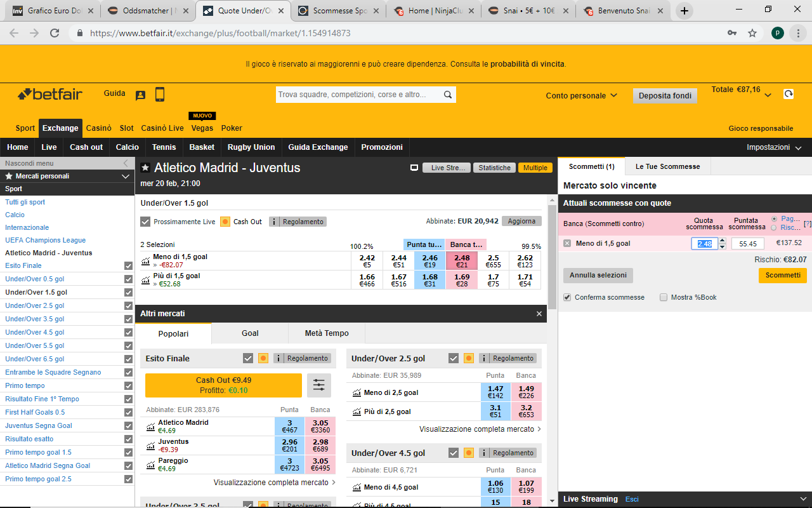Star the Atletico Madrid - Juventus match
Screen dimensions: 812x508
coord(146,168)
